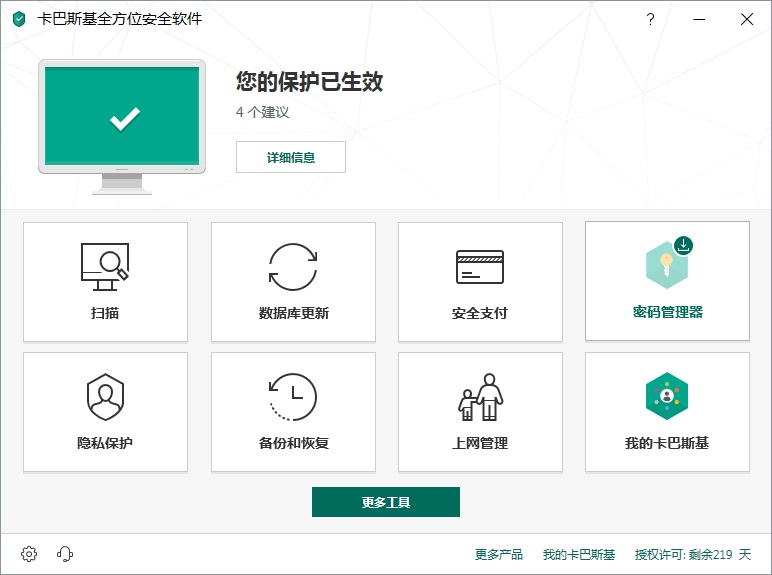The image size is (772, 575).
Task: Open the 更多产品 link
Action: coord(498,554)
